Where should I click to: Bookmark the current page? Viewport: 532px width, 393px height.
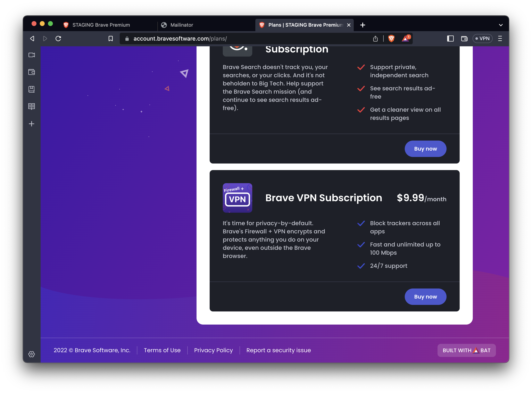click(x=111, y=38)
